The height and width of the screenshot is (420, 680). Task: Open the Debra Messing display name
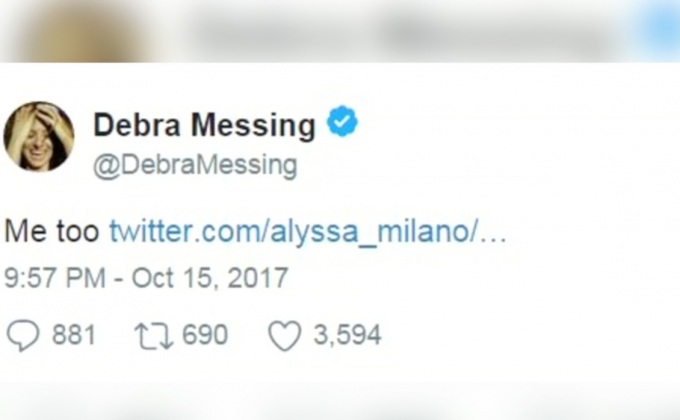(x=204, y=125)
